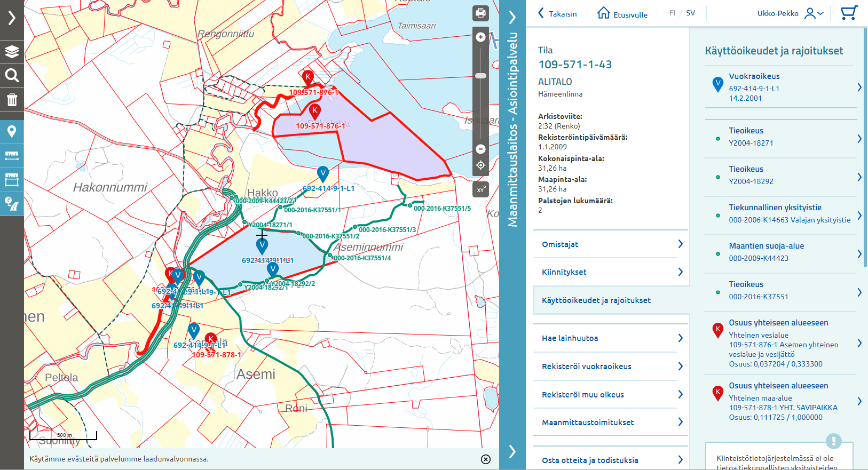Image resolution: width=868 pixels, height=470 pixels.
Task: Select the distance measurement ruler tool
Action: tap(12, 156)
